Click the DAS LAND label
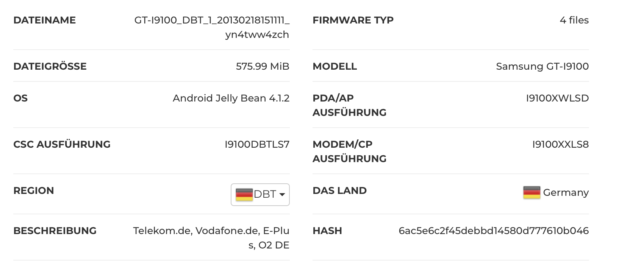Screen dimensions: 644x278 (339, 191)
